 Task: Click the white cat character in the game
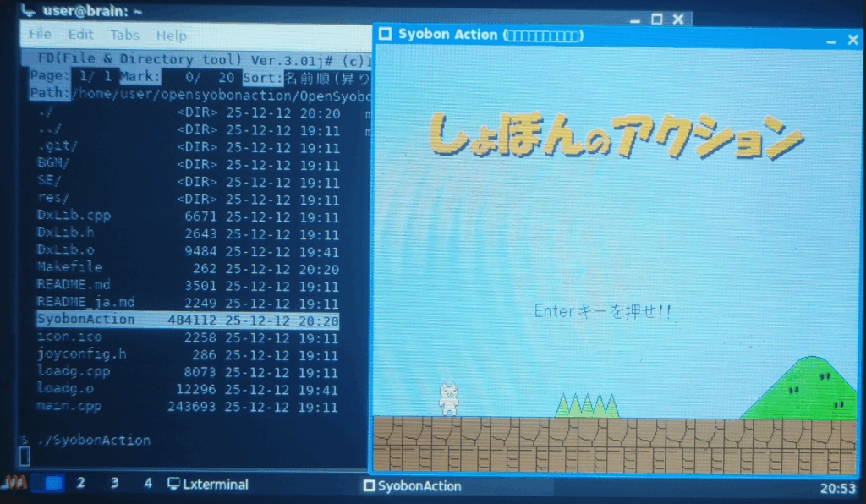pos(448,399)
